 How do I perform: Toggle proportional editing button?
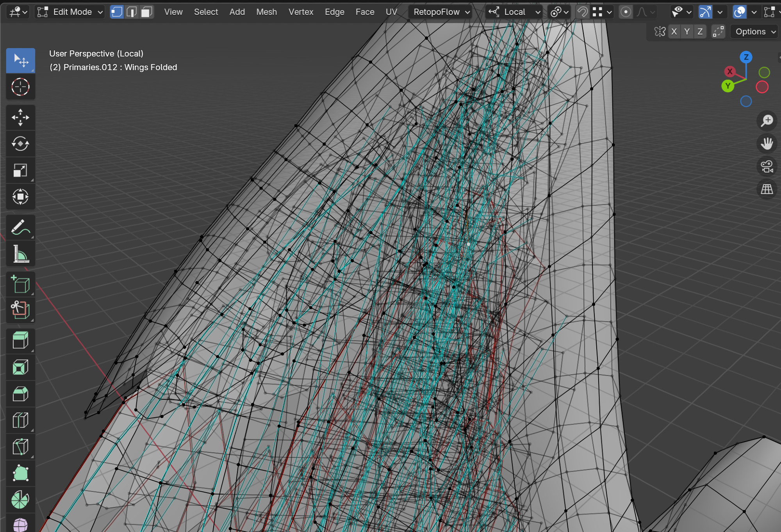[x=626, y=12]
